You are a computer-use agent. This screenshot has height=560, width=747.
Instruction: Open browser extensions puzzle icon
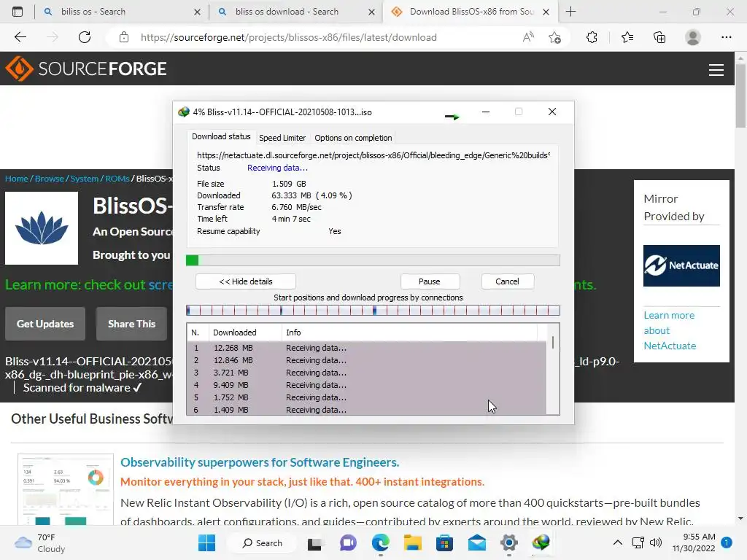(592, 37)
